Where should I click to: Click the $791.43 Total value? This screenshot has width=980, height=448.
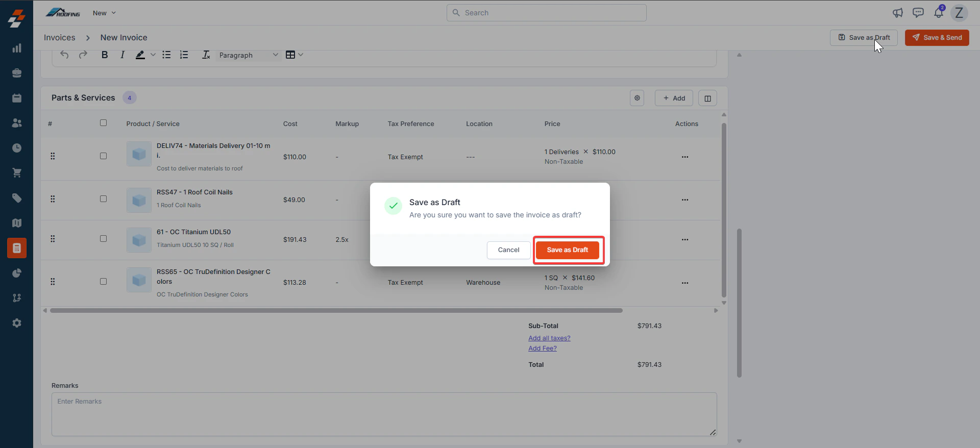tap(649, 365)
